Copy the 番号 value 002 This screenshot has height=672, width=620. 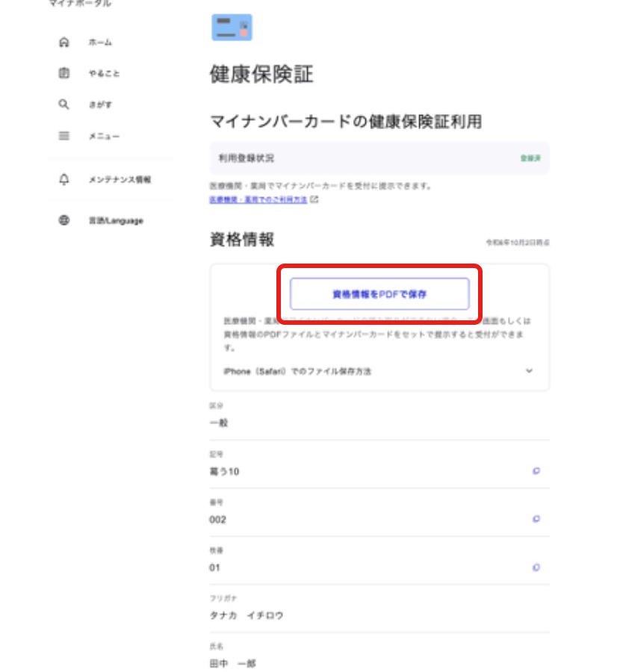[x=536, y=519]
